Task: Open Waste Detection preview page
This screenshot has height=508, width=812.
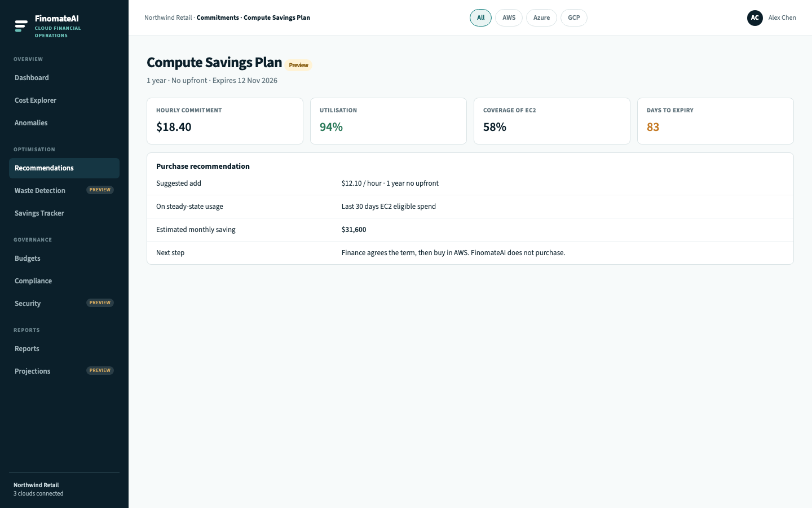Action: point(64,191)
